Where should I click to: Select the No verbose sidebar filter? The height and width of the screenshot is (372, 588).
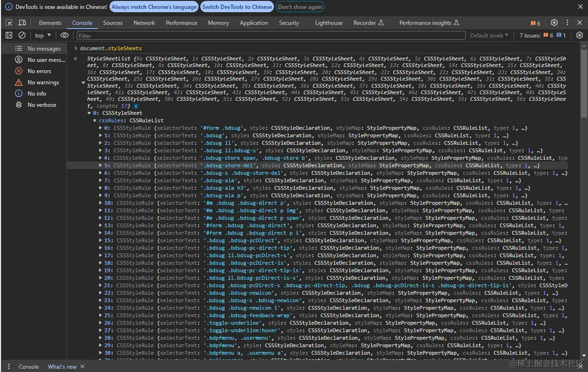33,105
